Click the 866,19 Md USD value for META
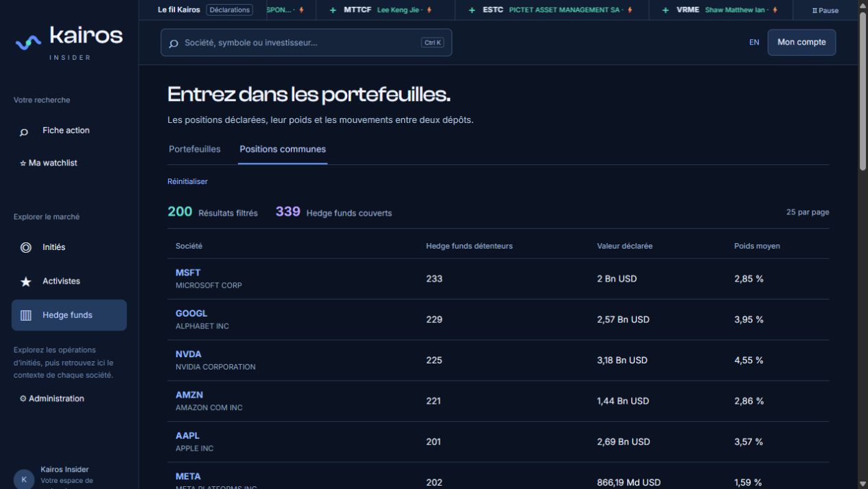The image size is (868, 489). 629,483
